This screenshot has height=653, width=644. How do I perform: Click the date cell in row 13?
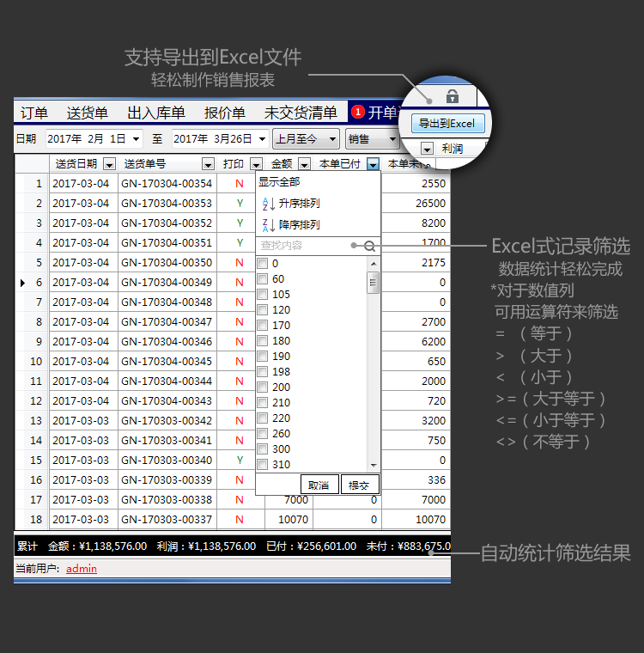pos(83,421)
